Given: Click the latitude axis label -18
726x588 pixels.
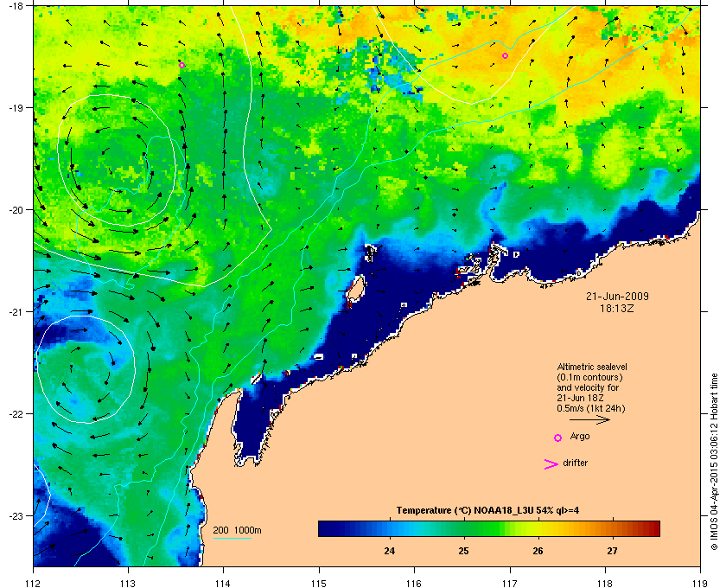Looking at the screenshot, I should pyautogui.click(x=16, y=5).
